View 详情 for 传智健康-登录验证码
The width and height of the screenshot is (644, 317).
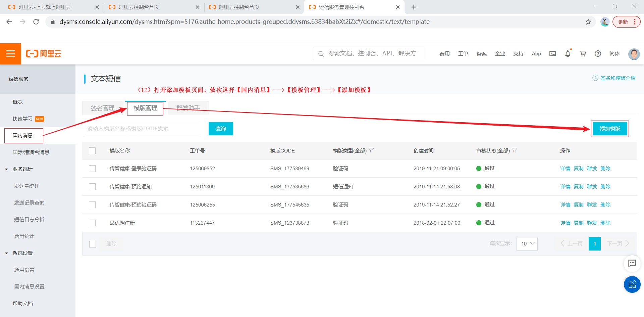point(565,169)
